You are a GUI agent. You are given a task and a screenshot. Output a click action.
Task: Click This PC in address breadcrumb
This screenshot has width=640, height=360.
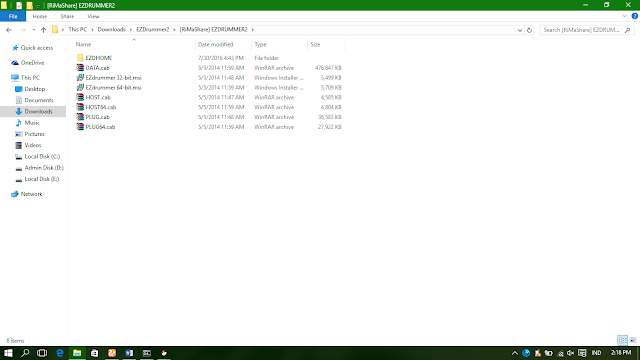[78, 29]
